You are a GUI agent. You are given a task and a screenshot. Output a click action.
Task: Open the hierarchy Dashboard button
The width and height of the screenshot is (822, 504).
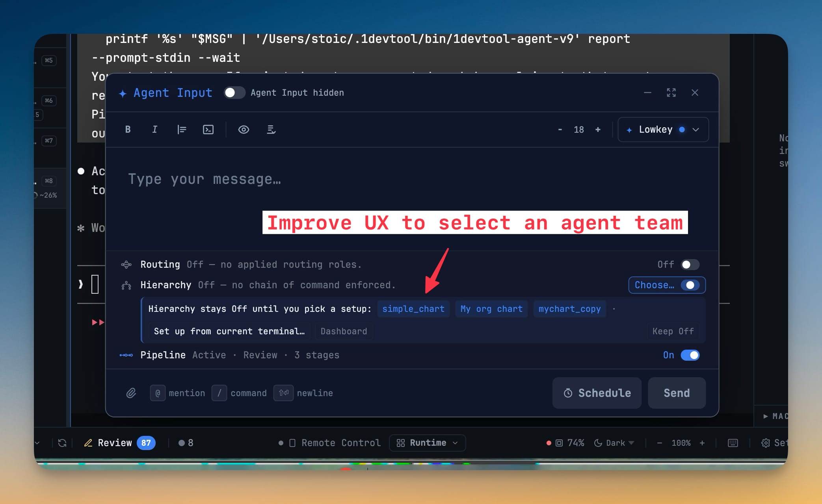click(x=344, y=331)
